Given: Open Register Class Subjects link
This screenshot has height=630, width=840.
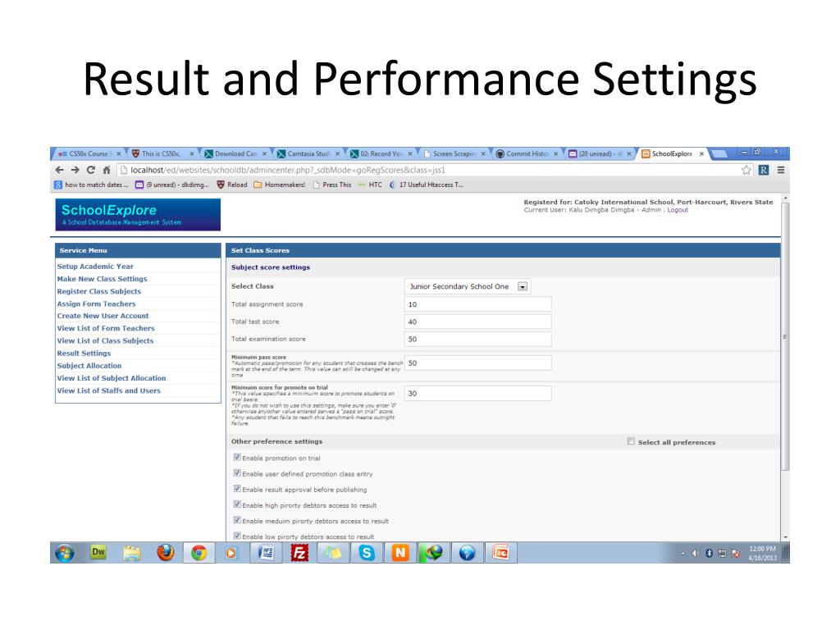Looking at the screenshot, I should pyautogui.click(x=99, y=291).
